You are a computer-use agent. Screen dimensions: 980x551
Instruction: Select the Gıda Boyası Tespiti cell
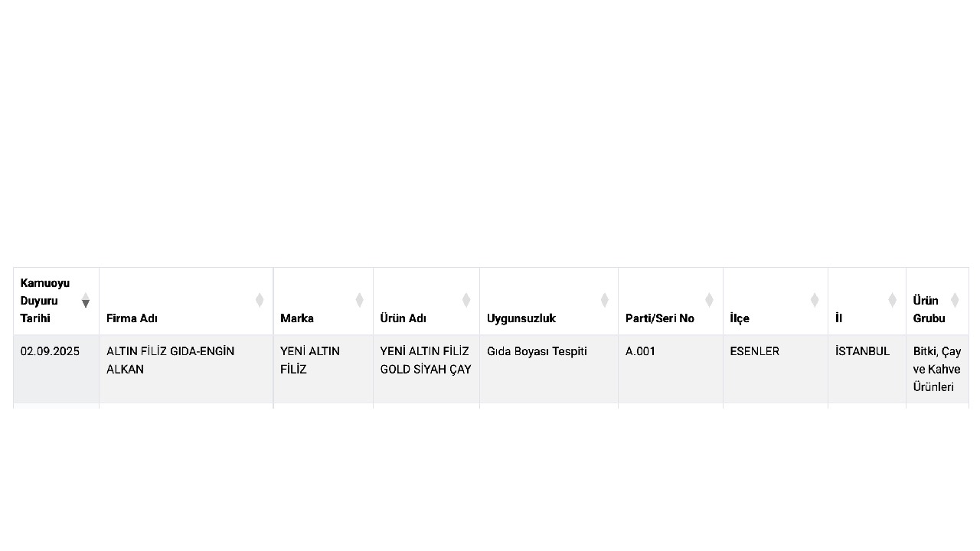537,351
